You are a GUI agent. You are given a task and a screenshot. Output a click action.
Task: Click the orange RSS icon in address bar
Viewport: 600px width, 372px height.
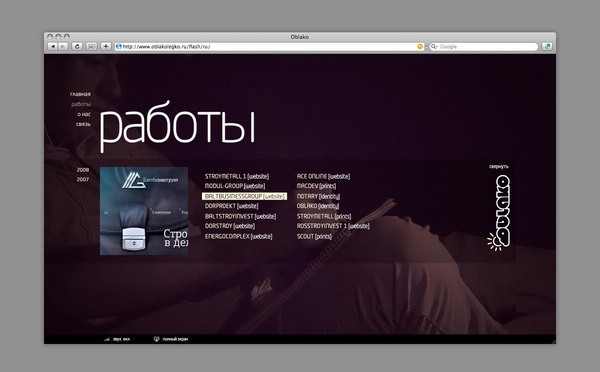coord(420,46)
